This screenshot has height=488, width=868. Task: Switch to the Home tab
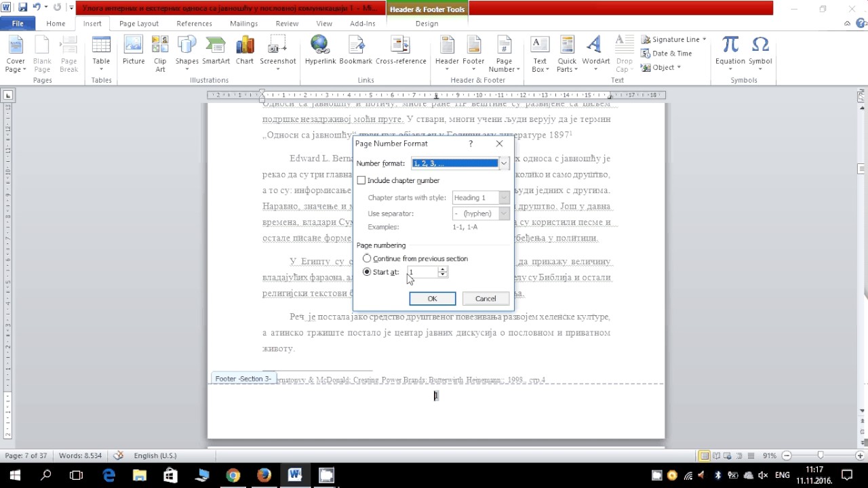coord(56,23)
